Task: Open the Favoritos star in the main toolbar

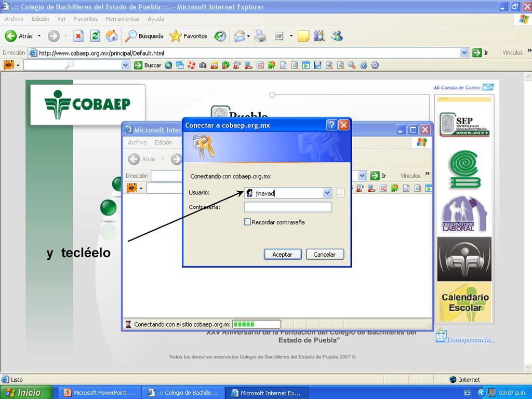Action: click(x=188, y=36)
